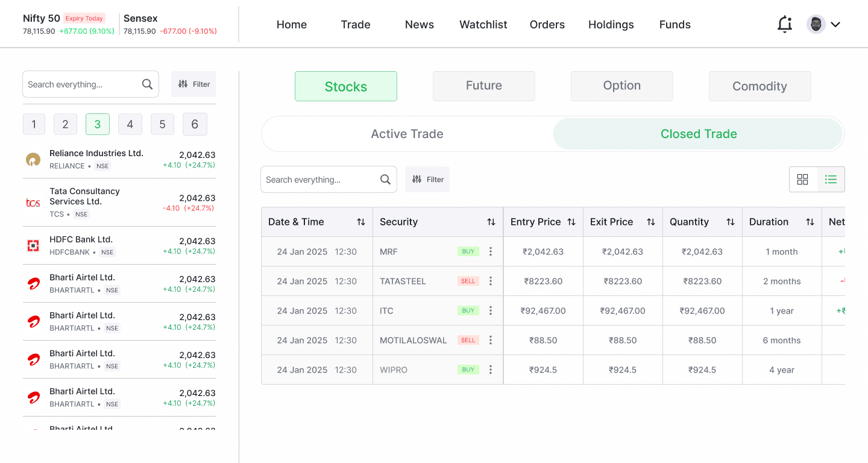Open the News section
The width and height of the screenshot is (868, 463).
[420, 25]
